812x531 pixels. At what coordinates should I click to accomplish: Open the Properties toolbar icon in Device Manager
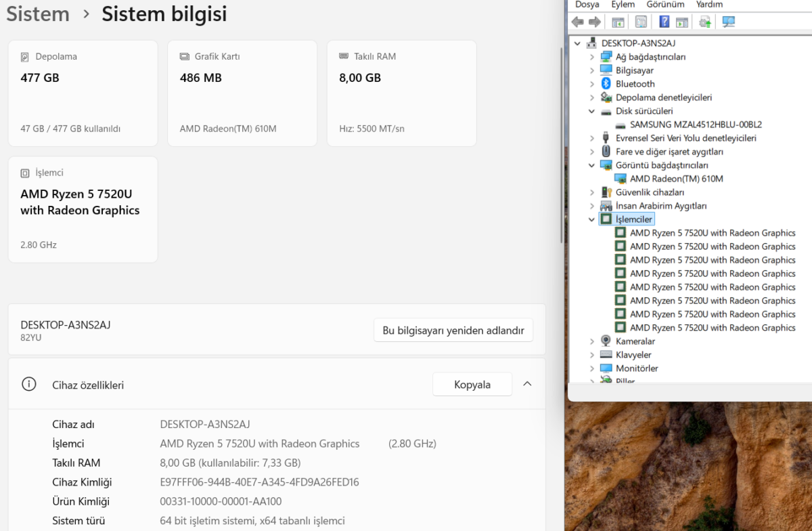point(641,22)
